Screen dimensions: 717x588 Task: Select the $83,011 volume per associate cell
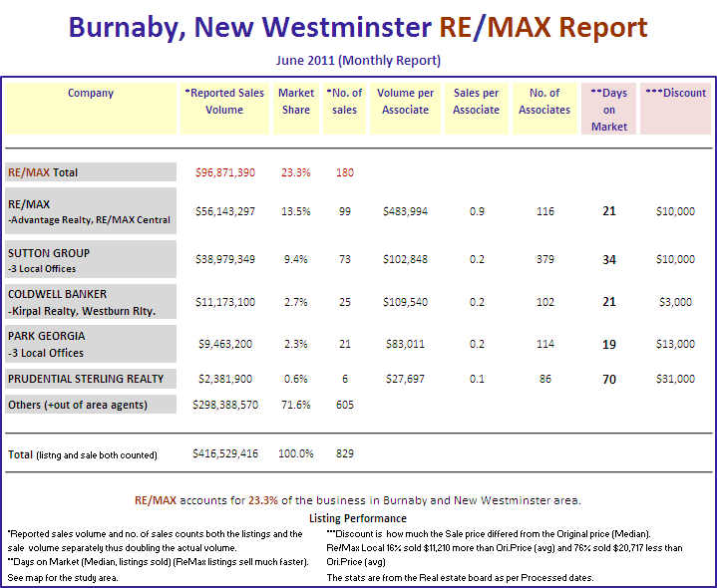tap(405, 344)
